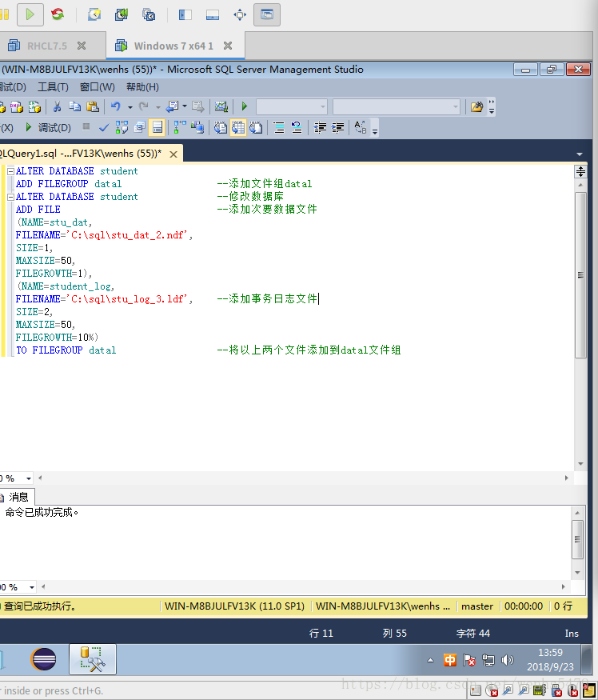
Task: Specify values for template parameters icon
Action: click(360, 128)
